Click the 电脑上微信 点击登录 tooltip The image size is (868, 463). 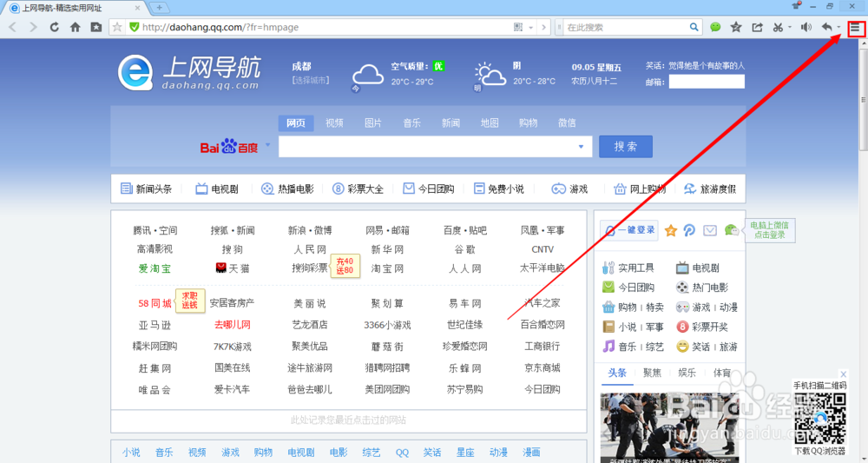point(769,230)
